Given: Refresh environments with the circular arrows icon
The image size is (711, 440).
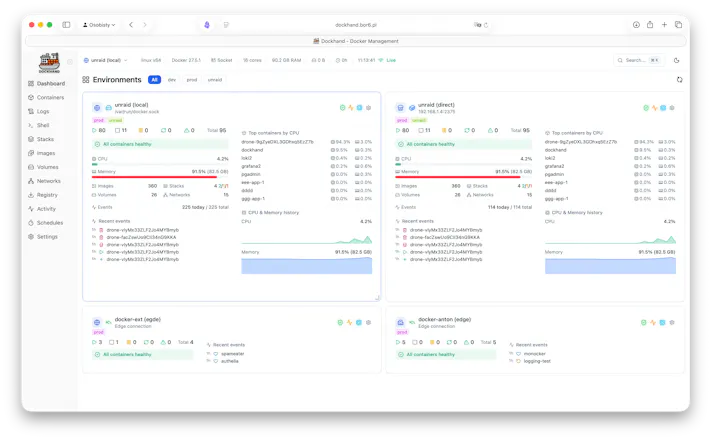Looking at the screenshot, I should click(679, 80).
